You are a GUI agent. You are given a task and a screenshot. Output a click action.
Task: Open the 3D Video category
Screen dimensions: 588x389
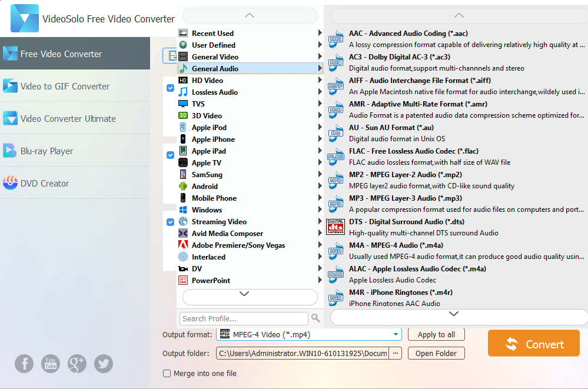(x=250, y=115)
